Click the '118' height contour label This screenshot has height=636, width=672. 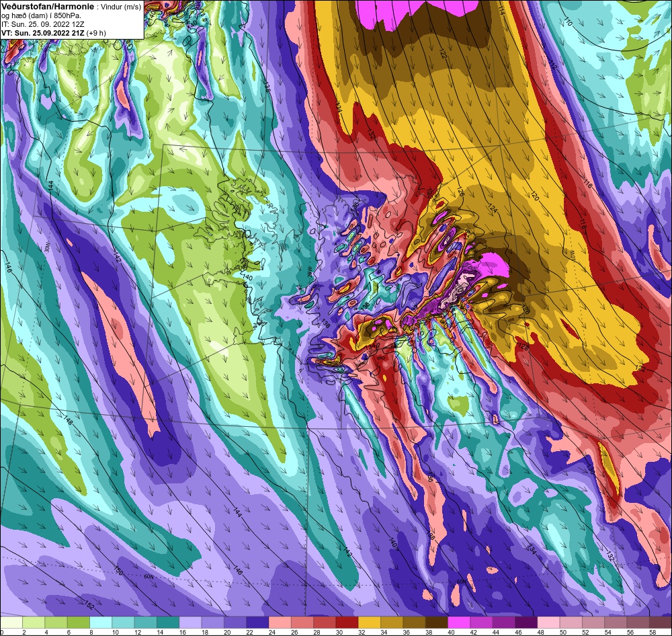pyautogui.click(x=583, y=225)
